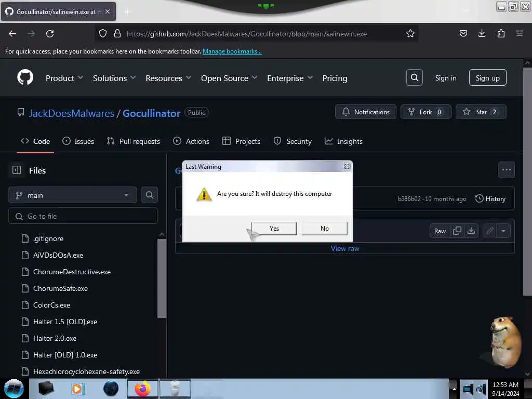Viewport: 532px width, 399px height.
Task: Open the file History link
Action: pos(490,198)
